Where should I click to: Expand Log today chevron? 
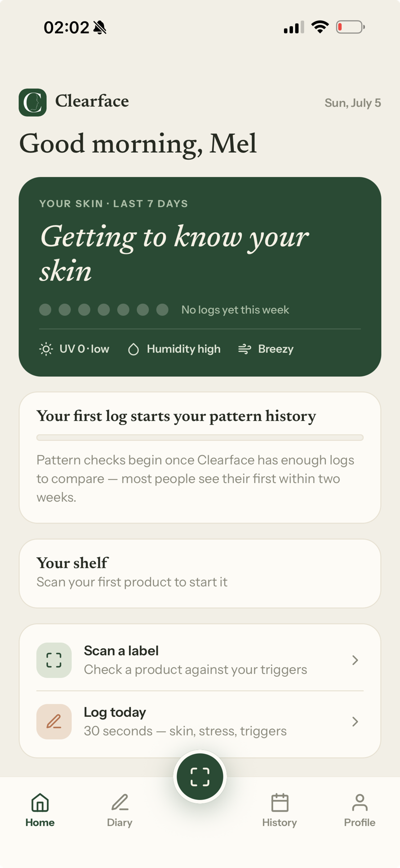(x=355, y=721)
